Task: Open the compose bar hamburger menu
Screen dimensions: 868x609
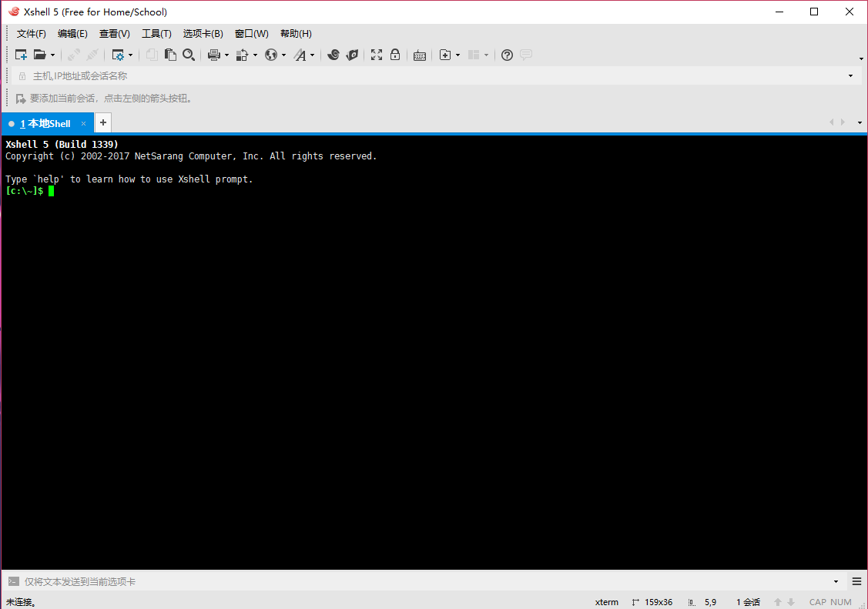Action: (x=857, y=581)
